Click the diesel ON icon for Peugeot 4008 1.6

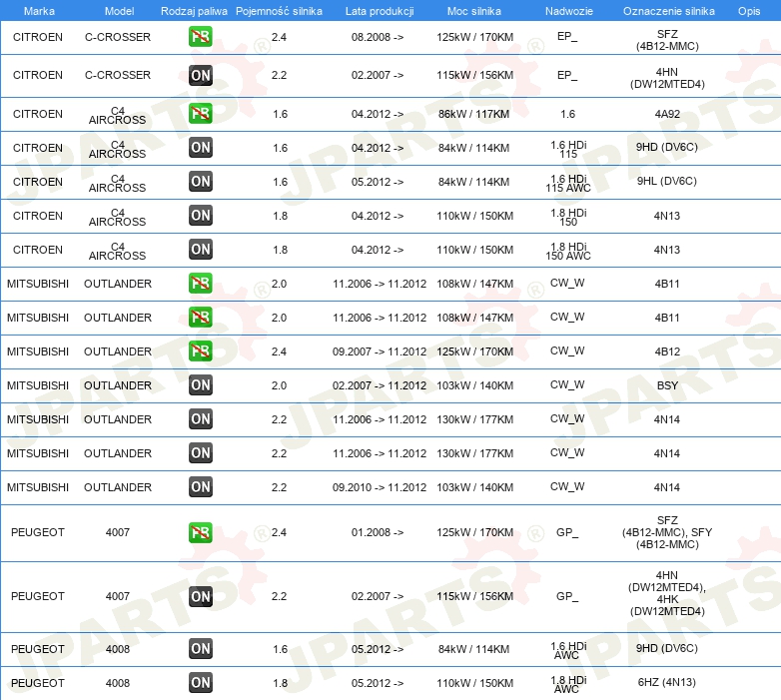click(x=201, y=649)
